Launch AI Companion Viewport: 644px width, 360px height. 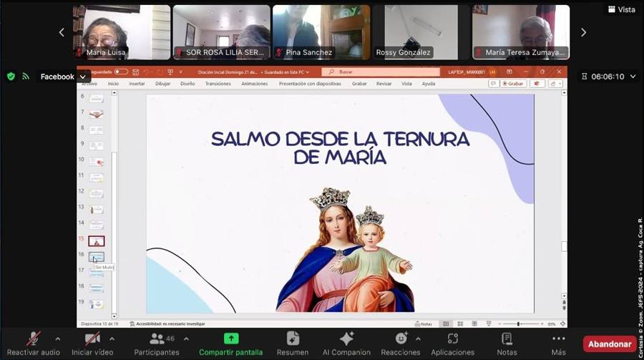pyautogui.click(x=346, y=344)
